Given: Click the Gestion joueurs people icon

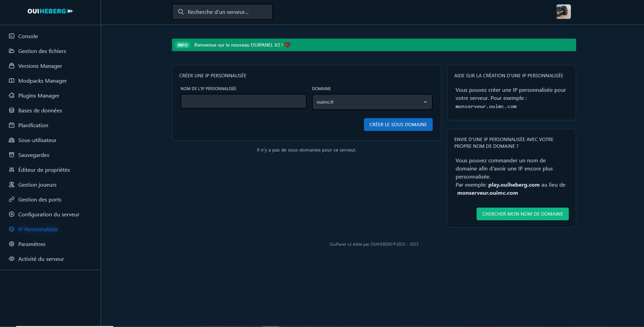Looking at the screenshot, I should (x=11, y=185).
